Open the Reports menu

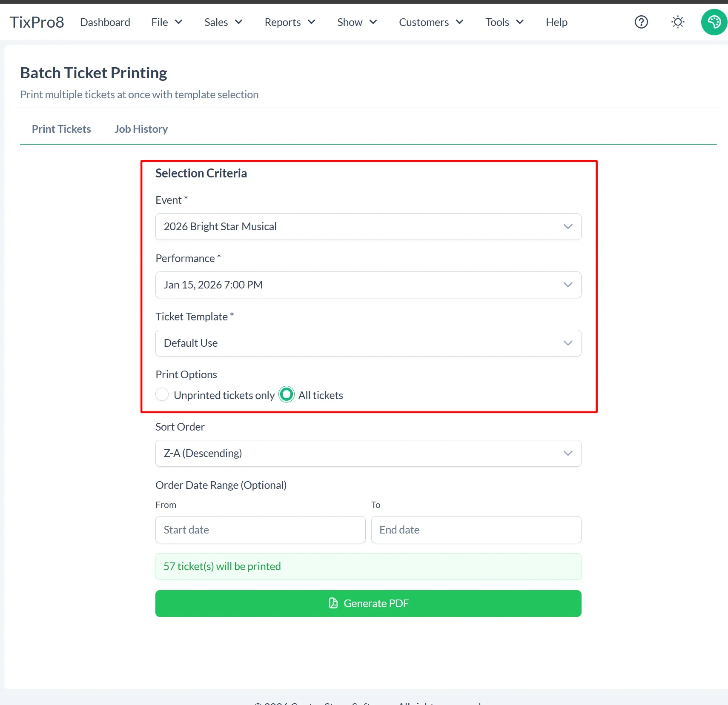tap(290, 22)
